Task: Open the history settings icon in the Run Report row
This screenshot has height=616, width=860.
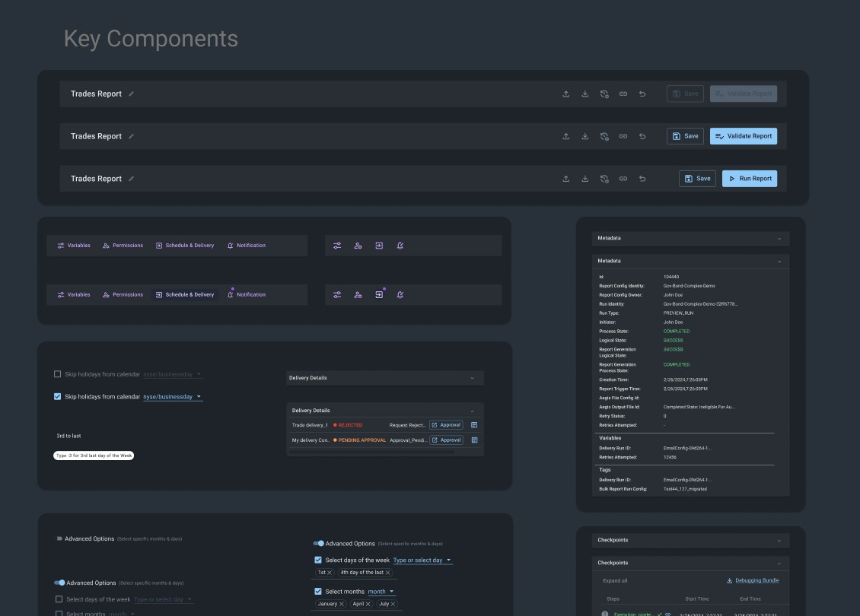Action: point(604,179)
